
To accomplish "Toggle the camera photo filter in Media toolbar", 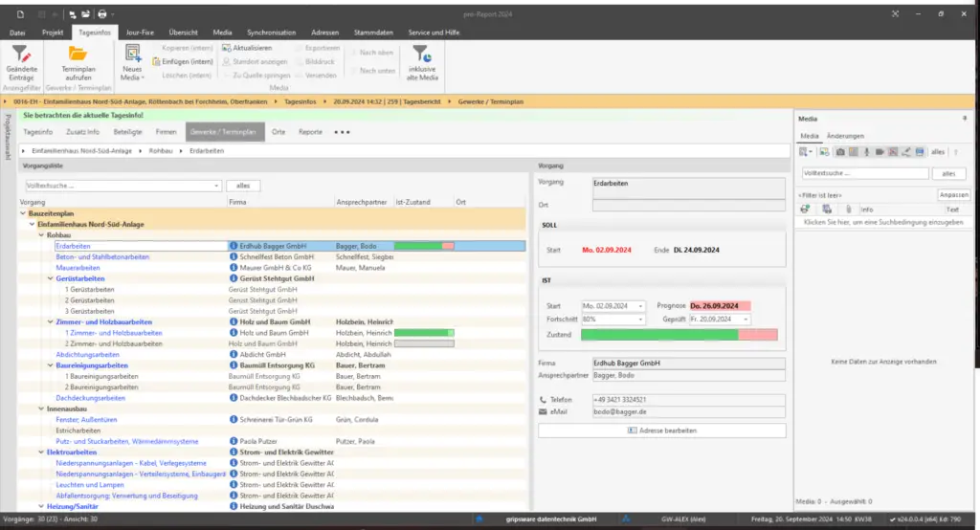I will (x=840, y=152).
